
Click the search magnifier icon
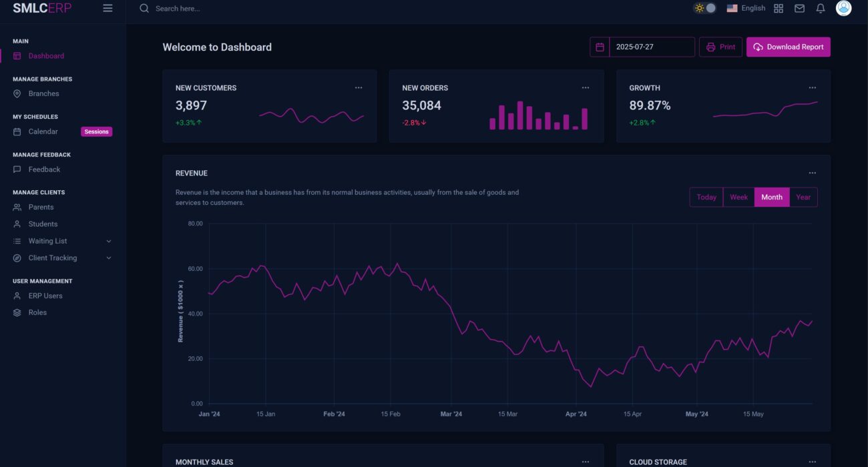[x=144, y=9]
